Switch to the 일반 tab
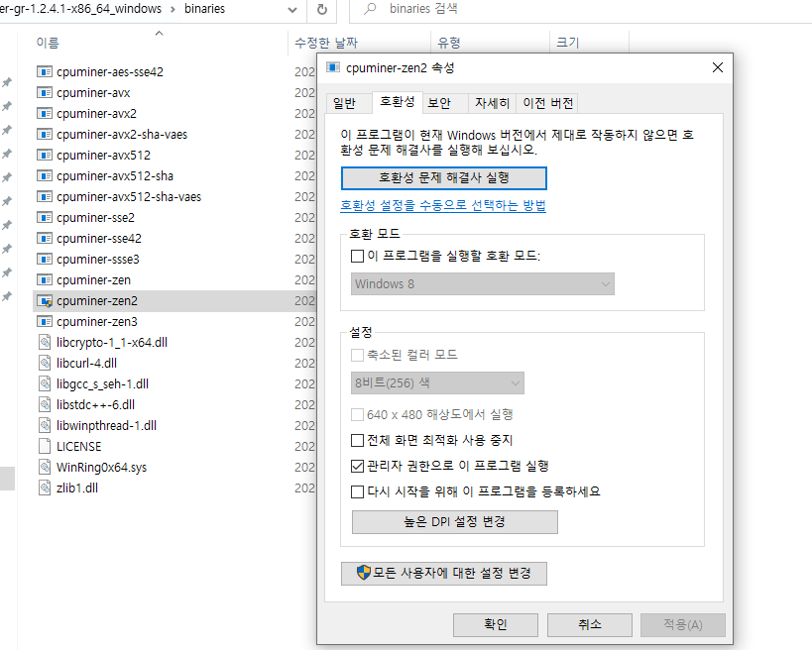 tap(344, 103)
